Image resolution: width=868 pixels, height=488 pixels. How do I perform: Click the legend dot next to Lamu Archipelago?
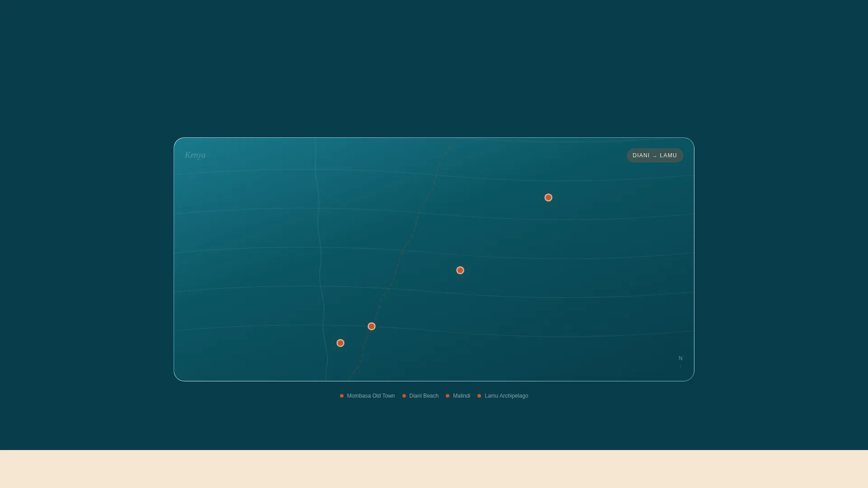point(479,396)
